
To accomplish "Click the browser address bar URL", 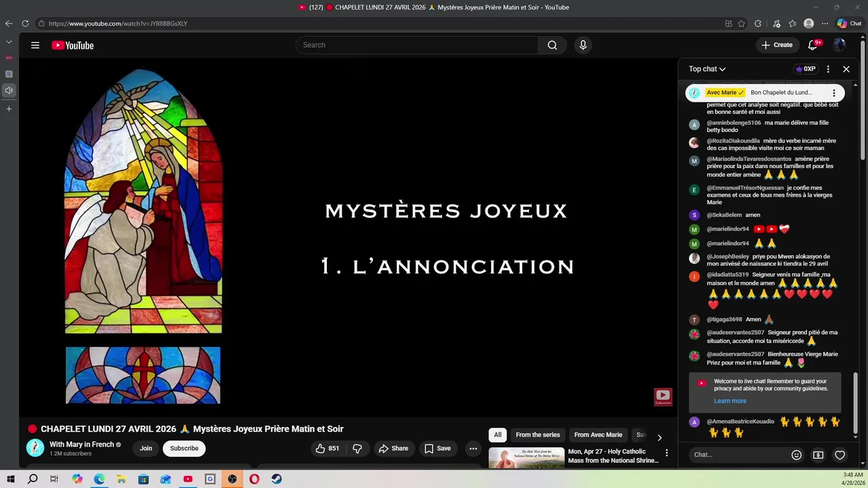I will [118, 23].
